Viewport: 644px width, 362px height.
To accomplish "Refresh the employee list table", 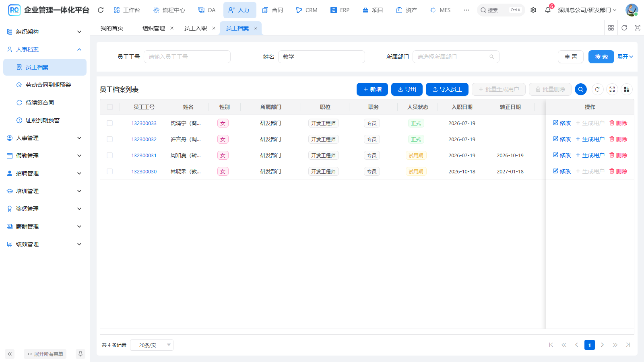I will point(597,89).
